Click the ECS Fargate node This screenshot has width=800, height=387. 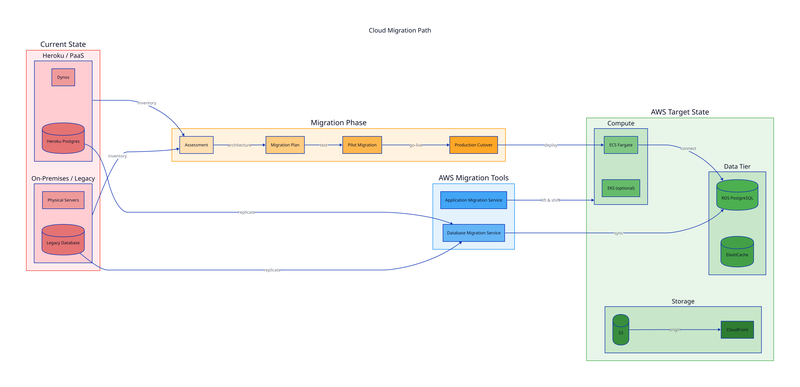(x=621, y=145)
